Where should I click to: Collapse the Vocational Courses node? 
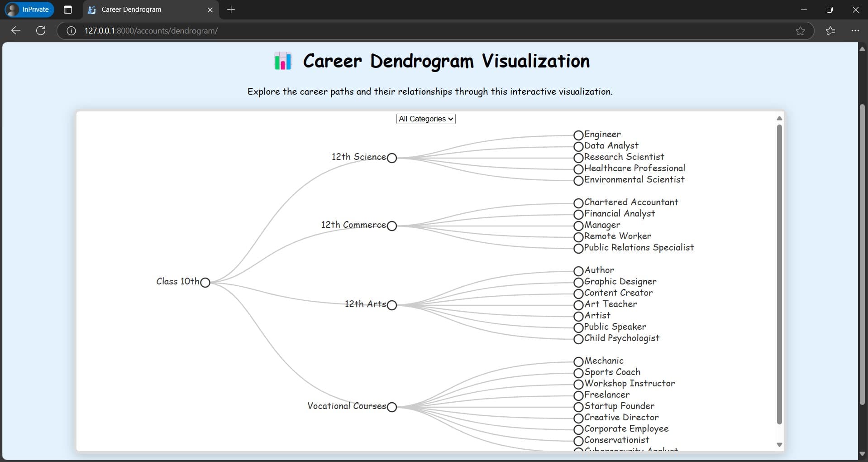[392, 407]
